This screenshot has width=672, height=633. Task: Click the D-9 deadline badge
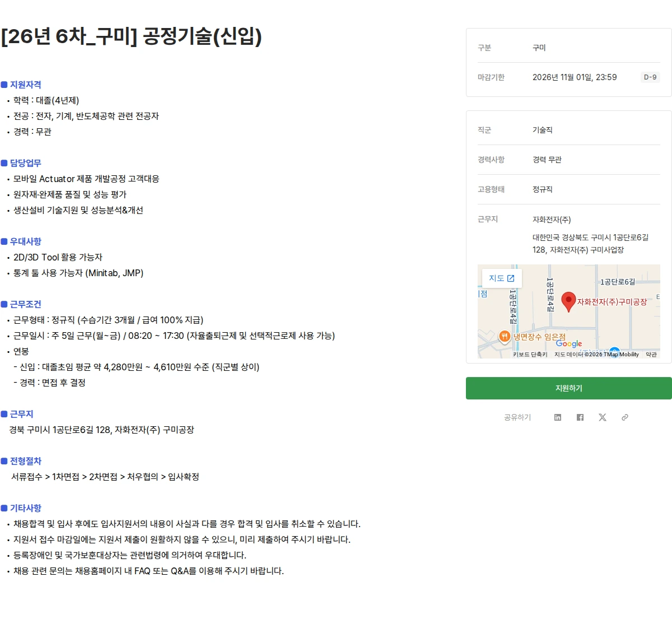(x=650, y=77)
